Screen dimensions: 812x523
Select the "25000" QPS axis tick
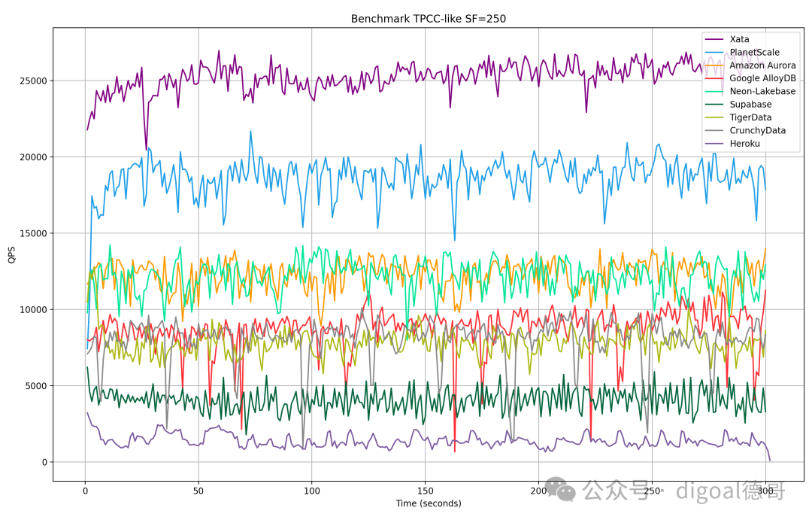33,81
